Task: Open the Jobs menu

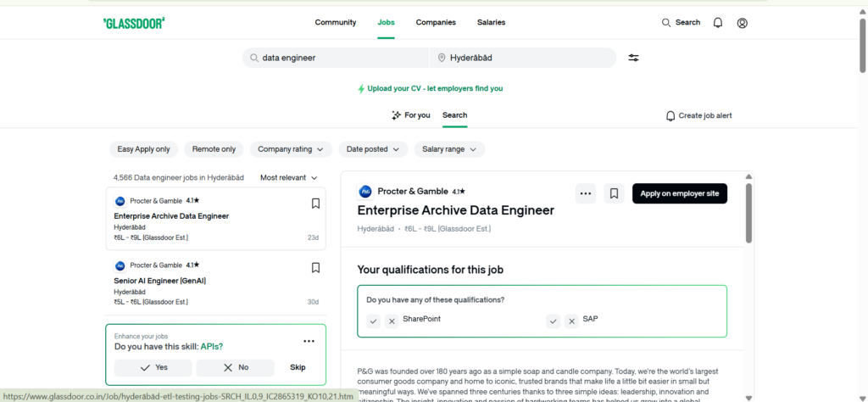Action: click(x=386, y=23)
